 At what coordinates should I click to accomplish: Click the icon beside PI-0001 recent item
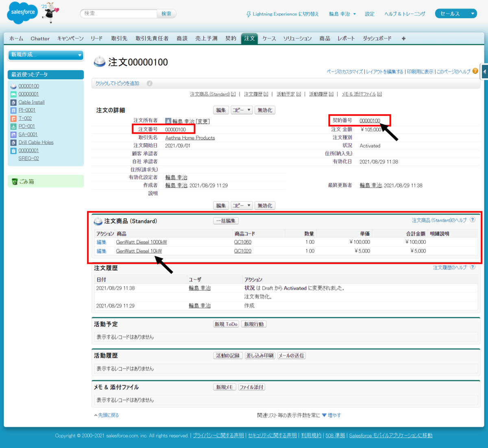click(13, 110)
